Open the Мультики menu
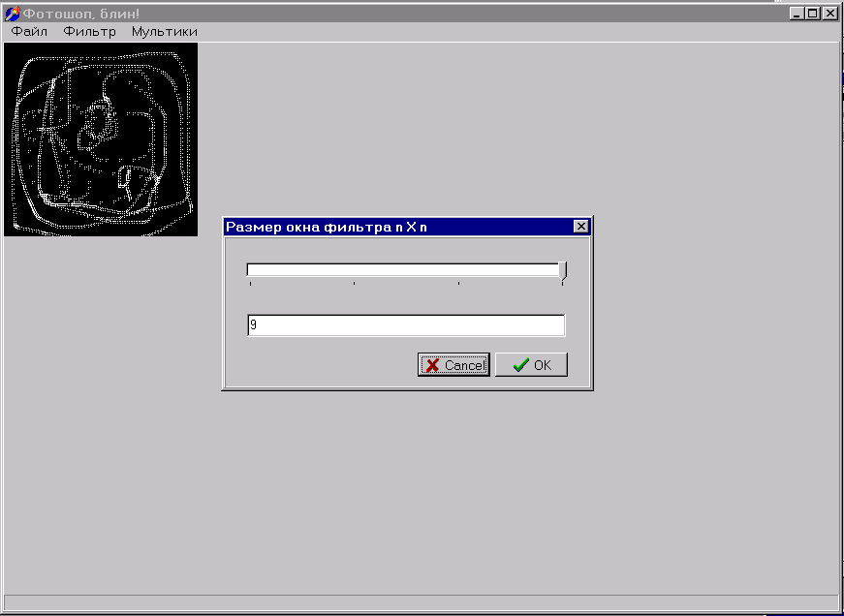Image resolution: width=844 pixels, height=616 pixels. coord(164,32)
